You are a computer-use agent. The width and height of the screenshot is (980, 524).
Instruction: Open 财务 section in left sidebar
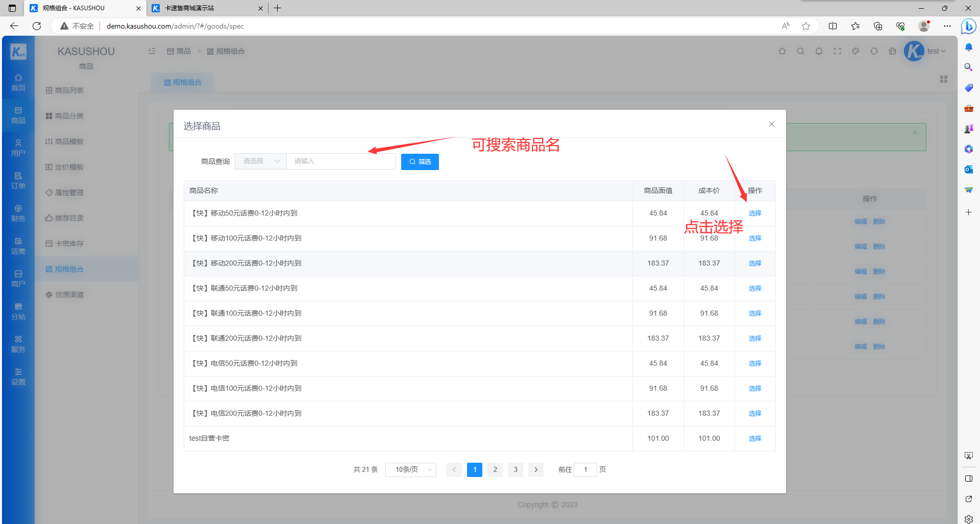click(18, 213)
